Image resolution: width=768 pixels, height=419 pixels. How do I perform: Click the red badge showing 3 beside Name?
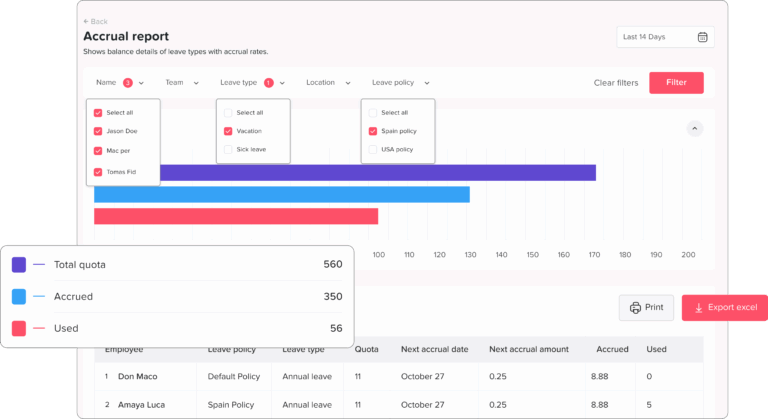[x=128, y=83]
